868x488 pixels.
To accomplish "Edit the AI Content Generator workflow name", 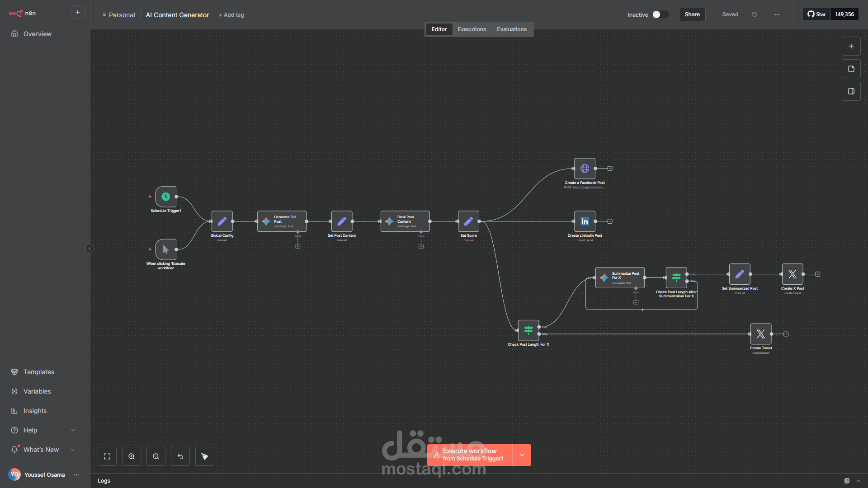I will [x=177, y=15].
